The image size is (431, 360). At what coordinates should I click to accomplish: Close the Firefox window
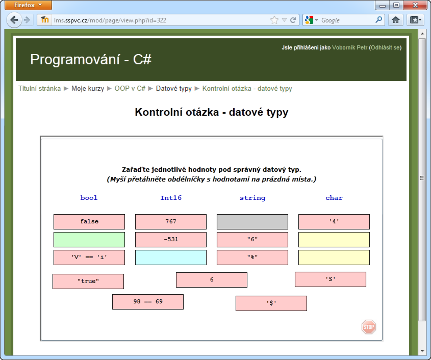point(415,5)
